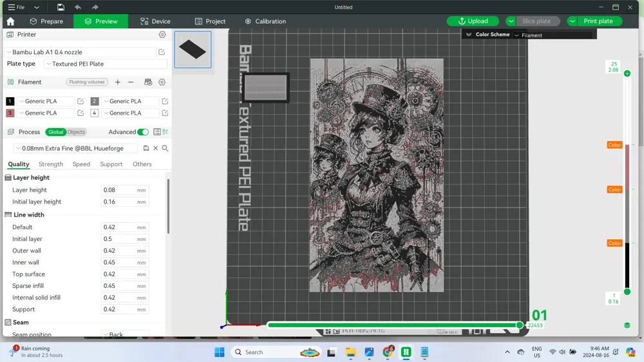Open the process preset dropdown
This screenshot has width=644, height=362.
point(77,148)
